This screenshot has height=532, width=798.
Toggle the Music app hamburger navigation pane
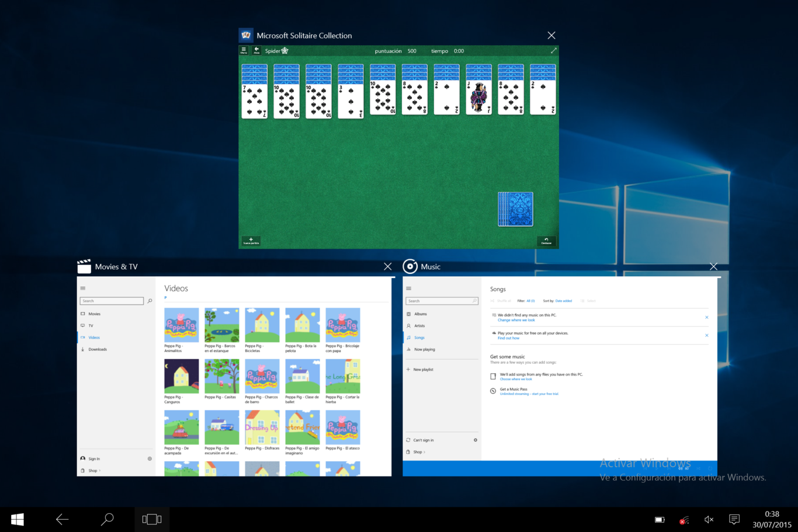[x=408, y=288]
